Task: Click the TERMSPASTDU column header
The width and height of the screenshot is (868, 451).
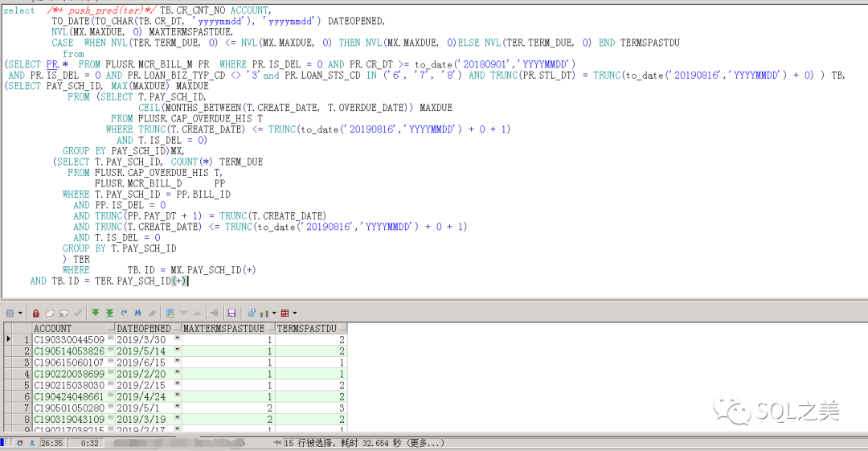Action: click(311, 328)
